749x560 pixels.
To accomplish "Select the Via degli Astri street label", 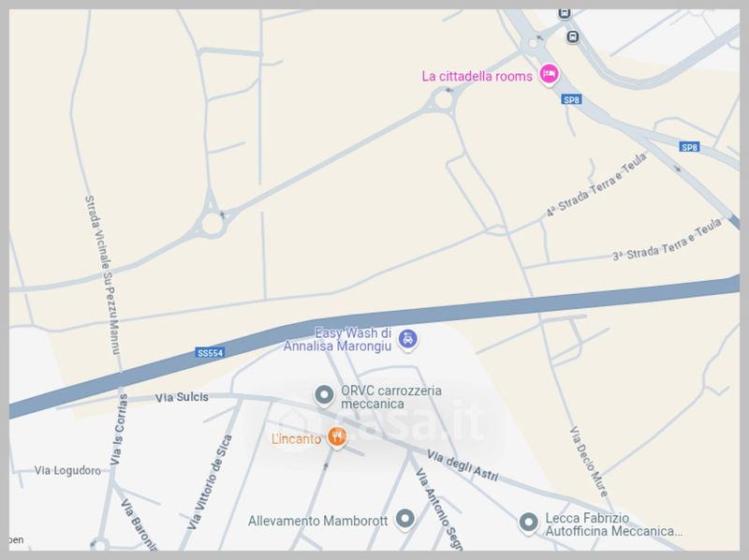I will 463,464.
